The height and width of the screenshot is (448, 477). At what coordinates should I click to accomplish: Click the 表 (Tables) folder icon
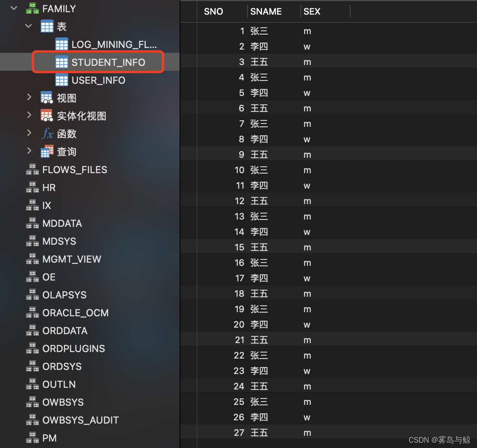(x=47, y=26)
